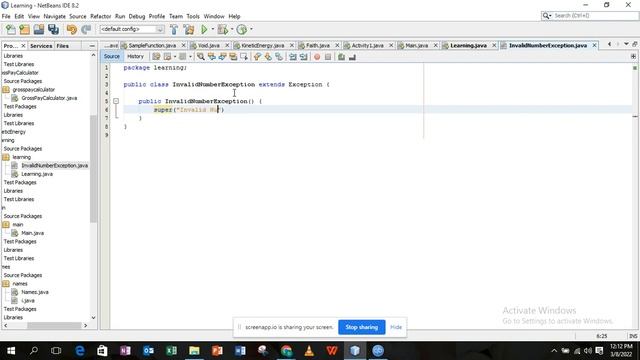Viewport: 640px width, 360px height.
Task: Run the project with green play icon
Action: (204, 29)
